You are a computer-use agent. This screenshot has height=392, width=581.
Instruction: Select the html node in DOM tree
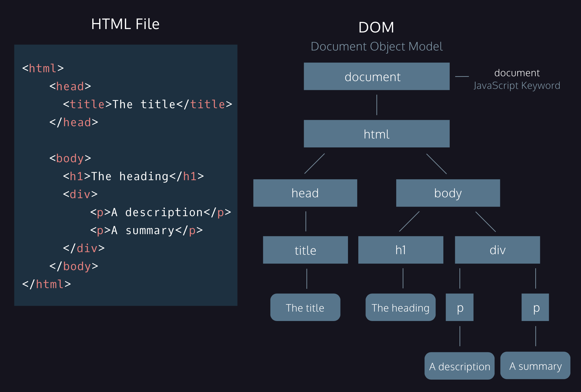pyautogui.click(x=376, y=134)
